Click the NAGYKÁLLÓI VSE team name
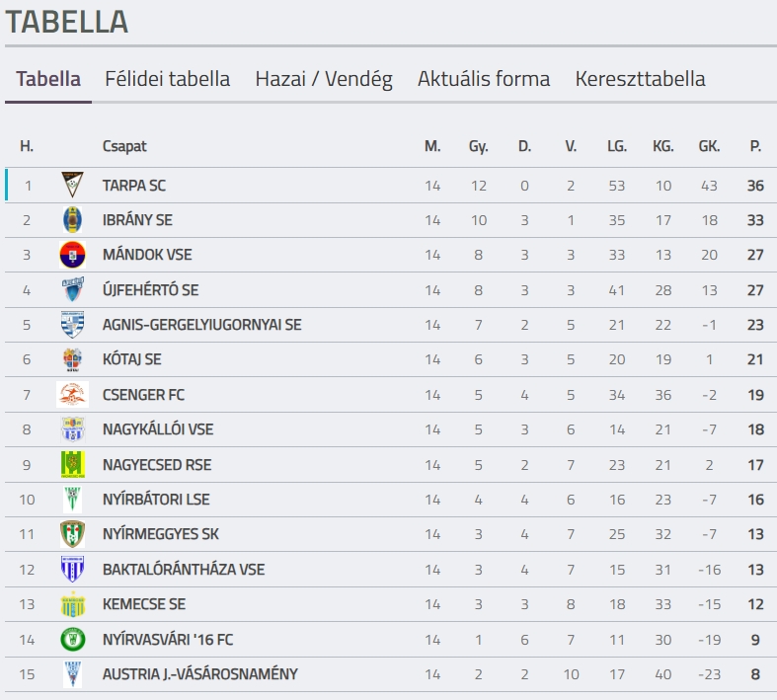 pos(158,429)
